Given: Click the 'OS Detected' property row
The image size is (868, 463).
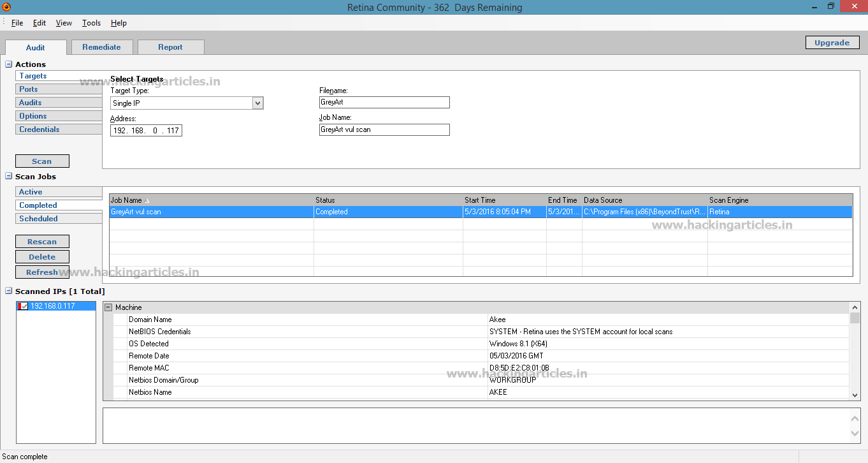Looking at the screenshot, I should point(481,344).
